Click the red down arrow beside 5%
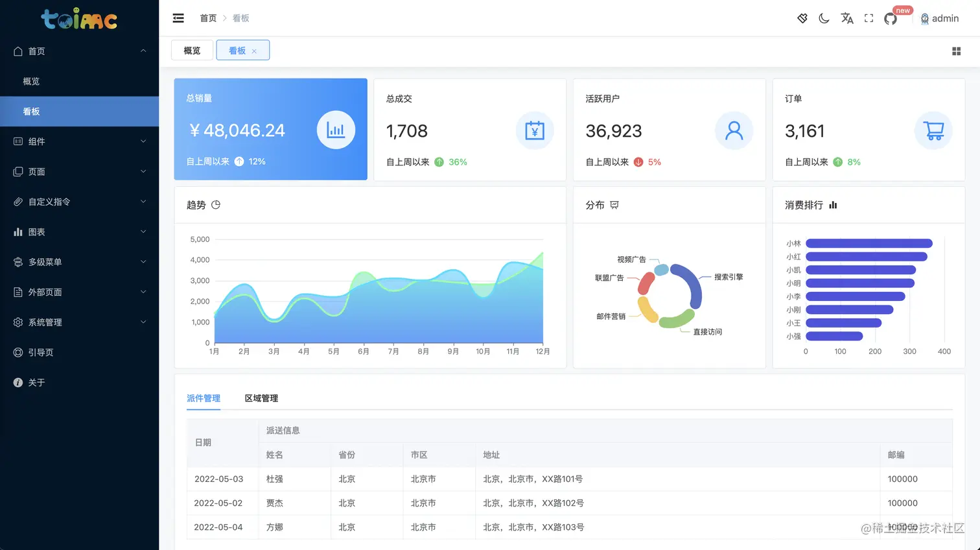 click(638, 162)
